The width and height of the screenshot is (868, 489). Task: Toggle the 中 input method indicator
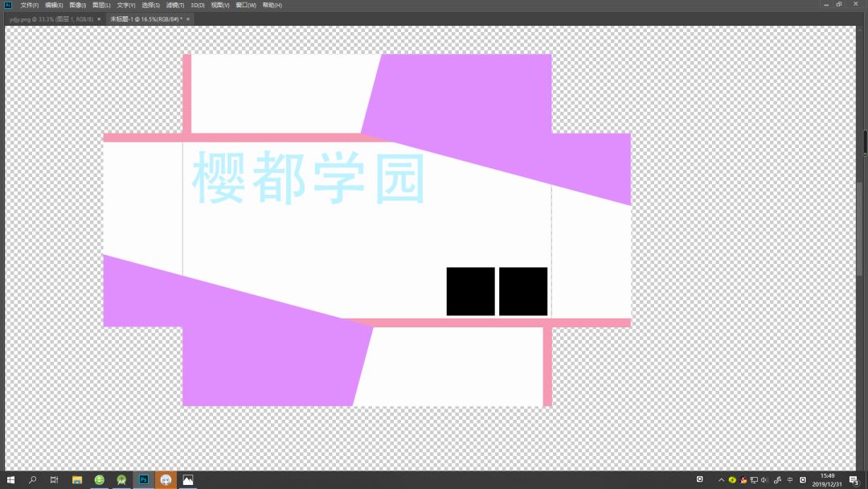click(790, 480)
